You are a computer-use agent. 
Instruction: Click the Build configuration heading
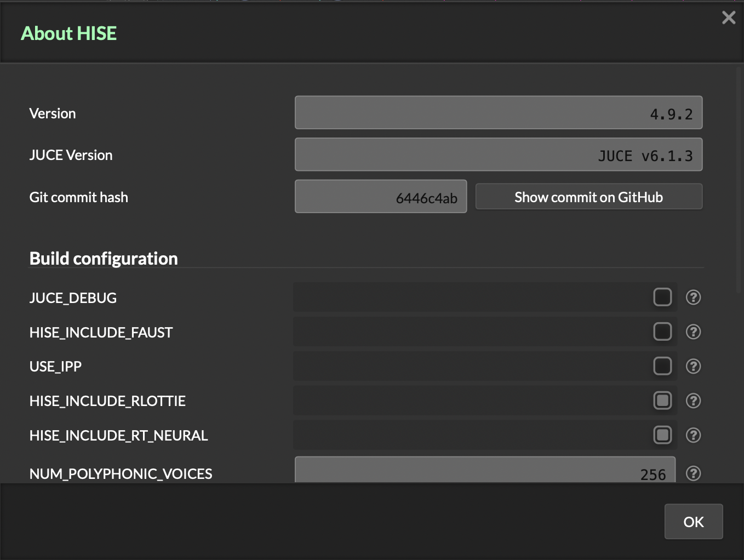pos(104,258)
